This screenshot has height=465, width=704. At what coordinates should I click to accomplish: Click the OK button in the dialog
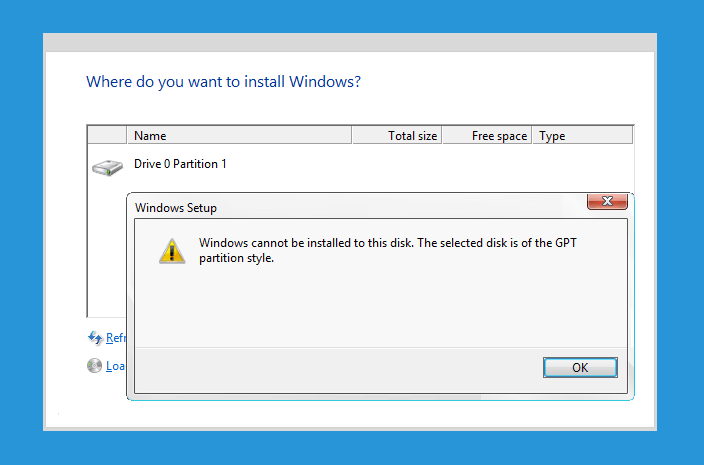pyautogui.click(x=580, y=368)
